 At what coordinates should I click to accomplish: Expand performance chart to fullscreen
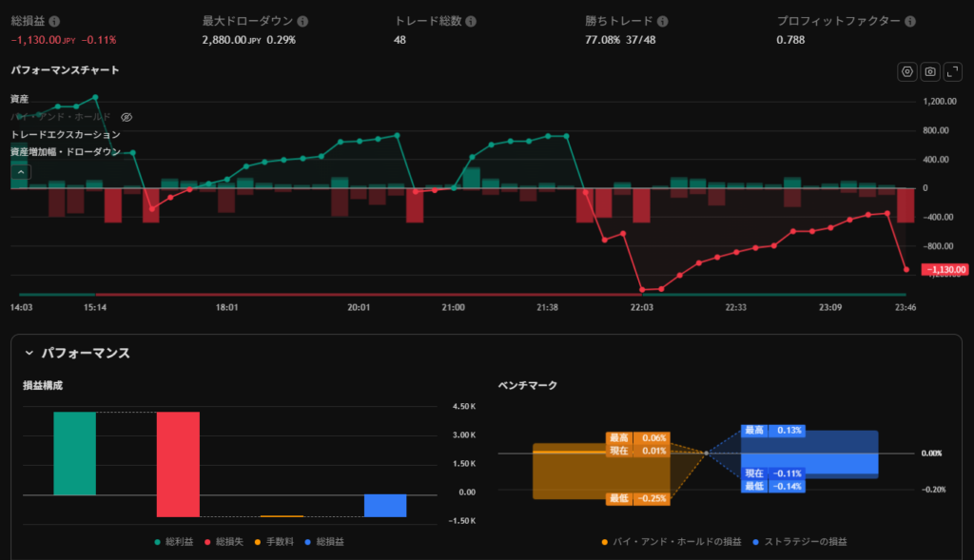pos(953,71)
